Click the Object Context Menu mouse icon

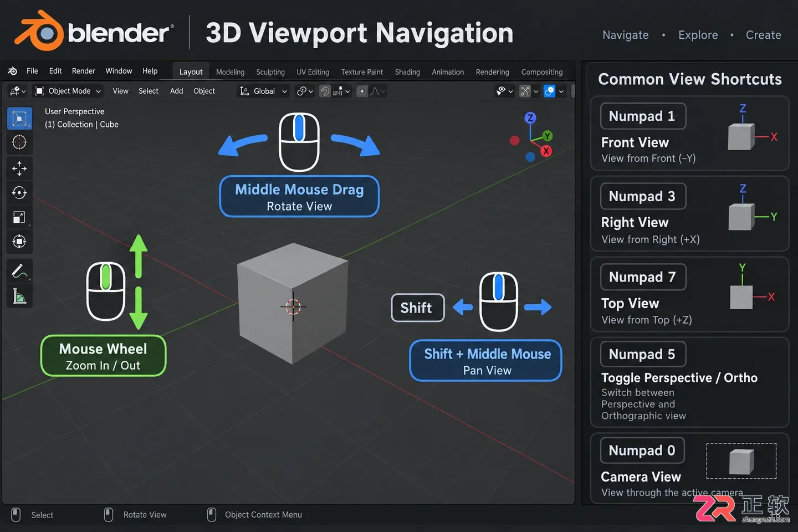212,515
